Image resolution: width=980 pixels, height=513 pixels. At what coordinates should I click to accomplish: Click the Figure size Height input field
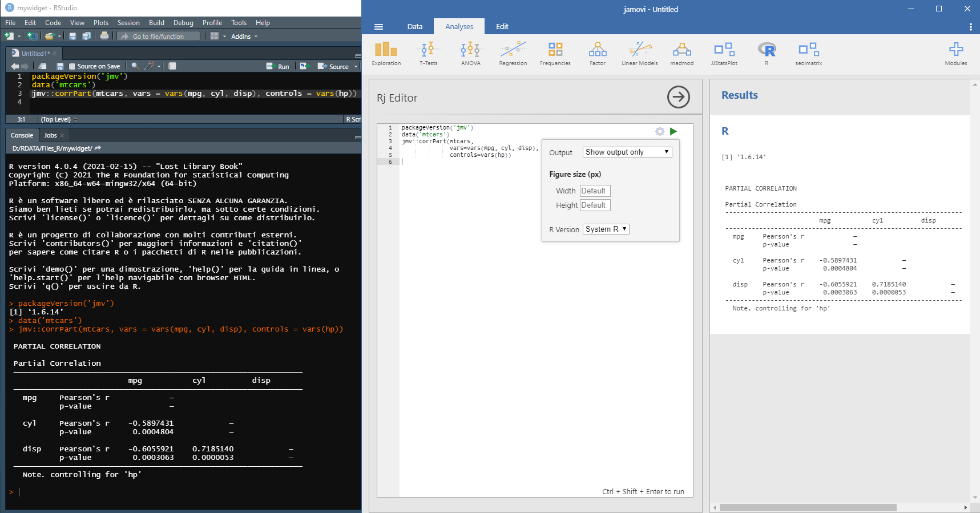(x=595, y=205)
